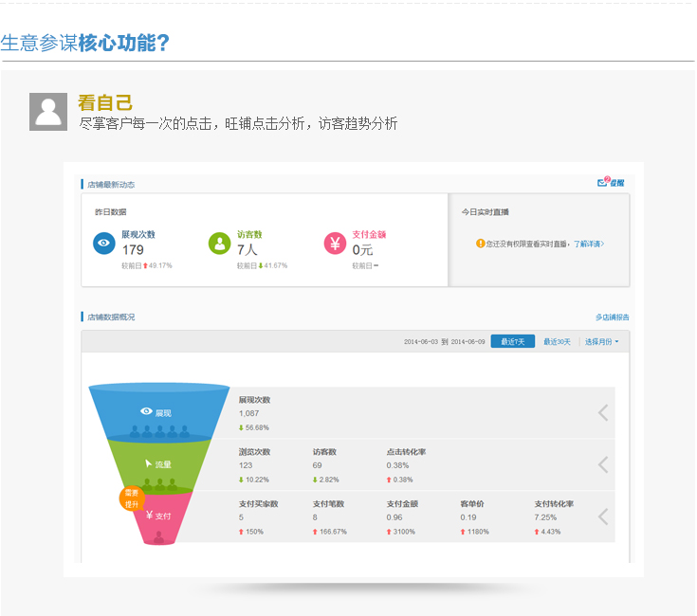Click the date range 2014-06-03 到 2014-06-09
This screenshot has width=697, height=616.
444,341
